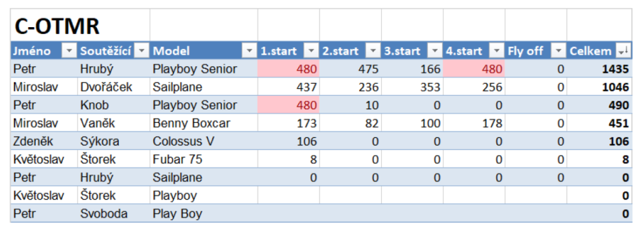Select pink 480 cell in Knob's row
Screen dimensions: 644x240
(288, 105)
